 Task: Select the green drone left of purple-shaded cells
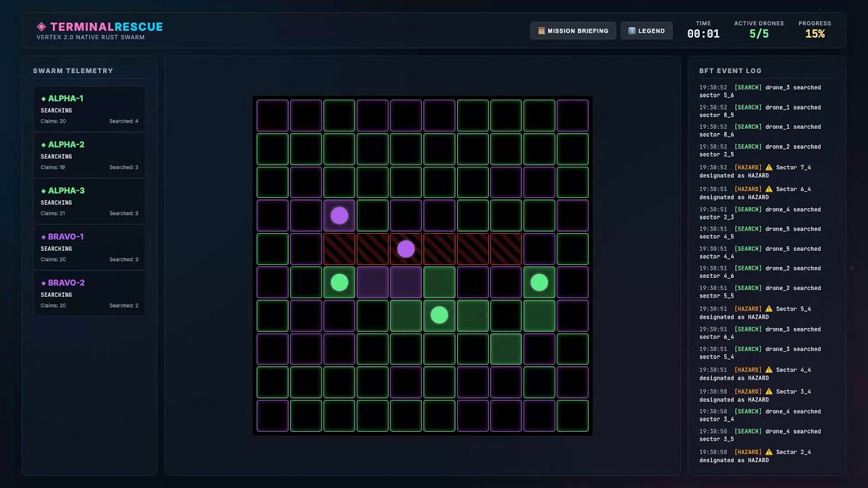tap(339, 282)
